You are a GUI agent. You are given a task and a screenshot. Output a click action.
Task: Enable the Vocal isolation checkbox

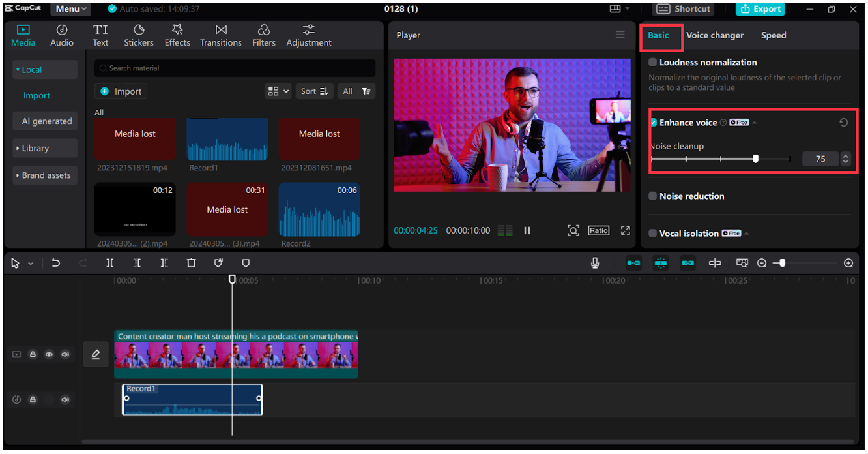click(x=653, y=233)
